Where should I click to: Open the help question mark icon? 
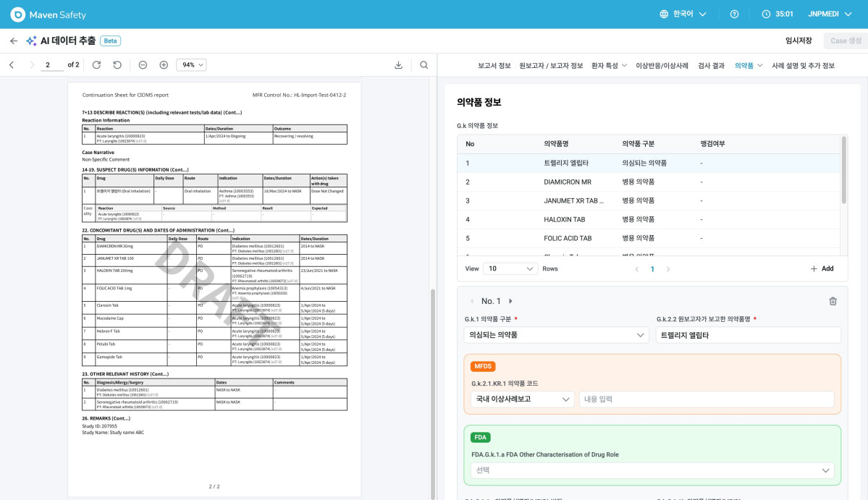pos(734,14)
